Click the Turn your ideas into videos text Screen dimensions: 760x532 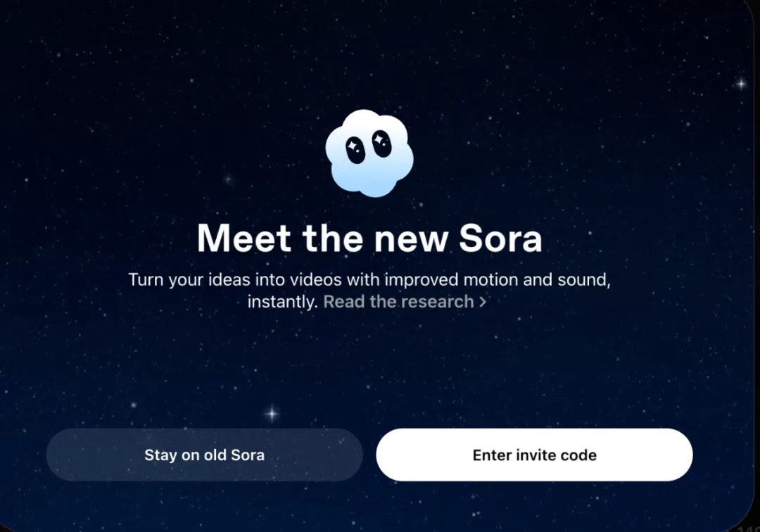coord(236,279)
